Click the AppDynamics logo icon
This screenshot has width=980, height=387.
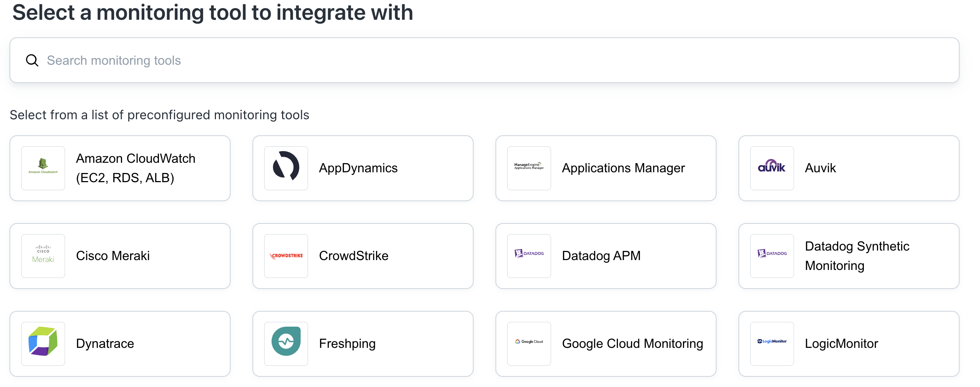(286, 168)
